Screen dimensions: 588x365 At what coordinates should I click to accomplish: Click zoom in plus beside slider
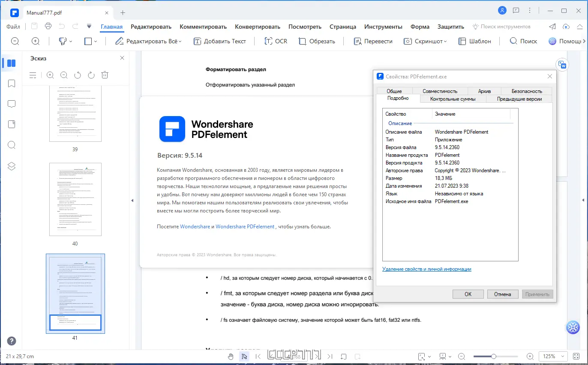[x=530, y=356]
